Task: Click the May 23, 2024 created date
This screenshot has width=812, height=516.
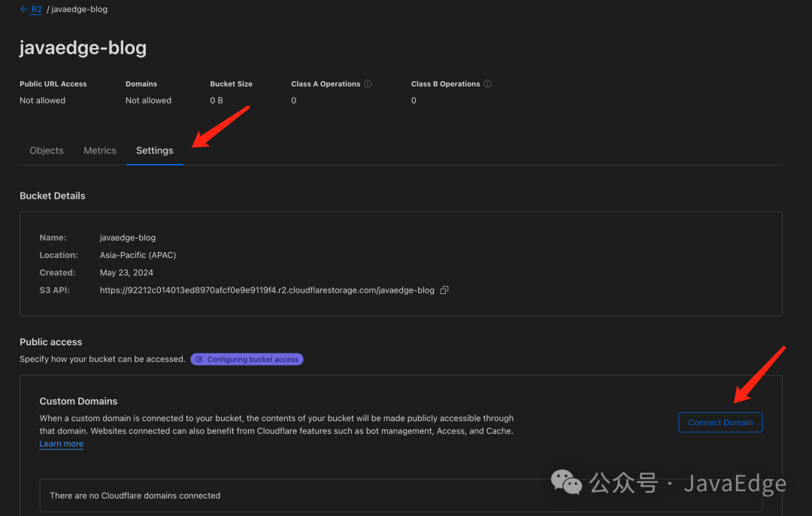Action: click(126, 272)
